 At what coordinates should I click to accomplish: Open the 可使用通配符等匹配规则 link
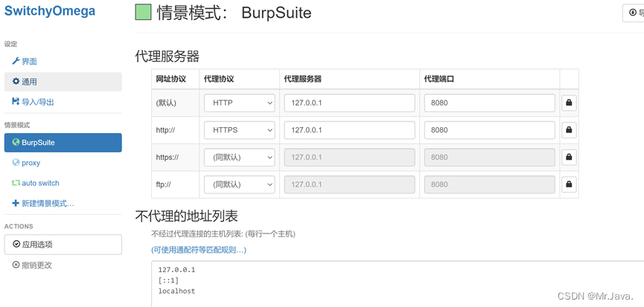pos(199,250)
